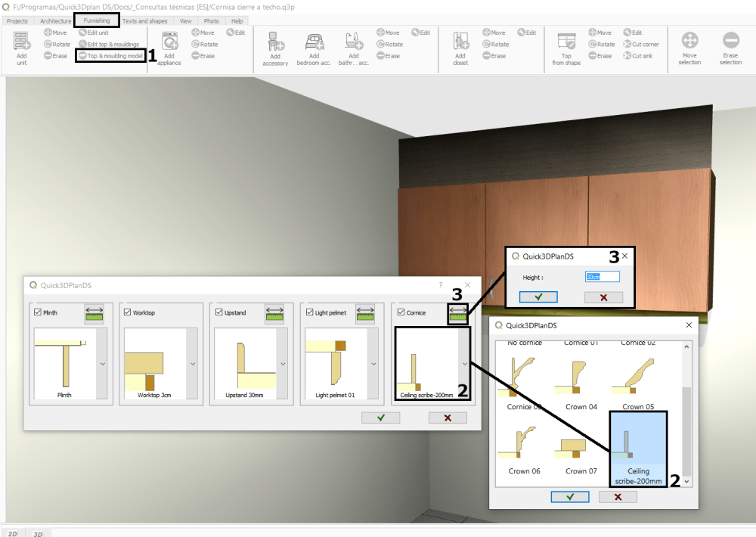Select the Cut sink tool

636,55
